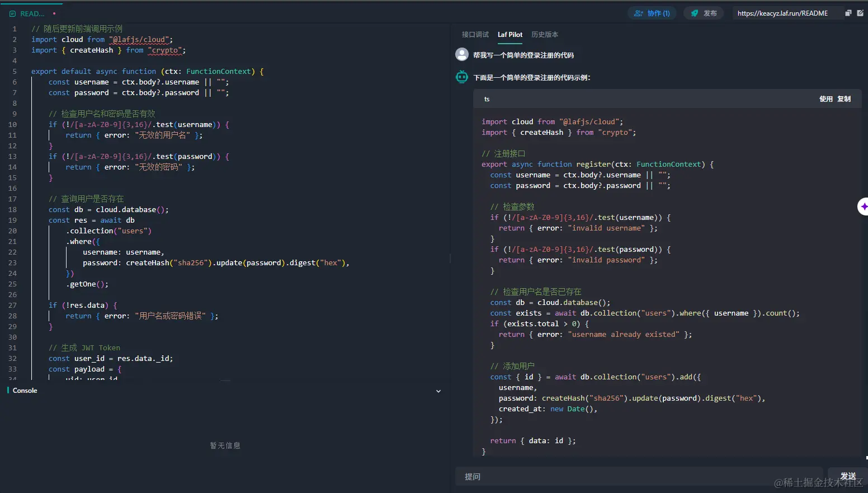Screen dimensions: 868x493
Task: Click the Laf Pilot robot avatar icon
Action: click(462, 77)
